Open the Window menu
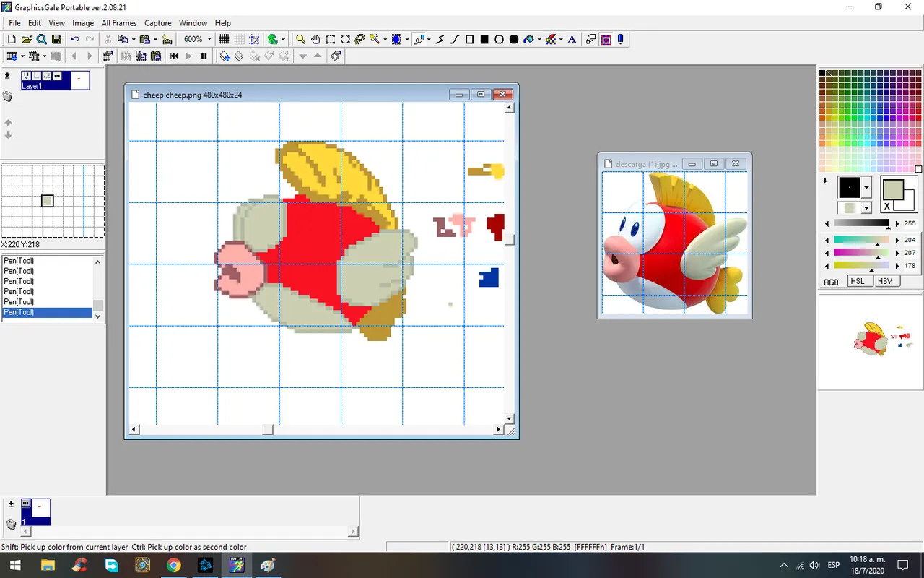Screen dimensions: 924x578 193,23
